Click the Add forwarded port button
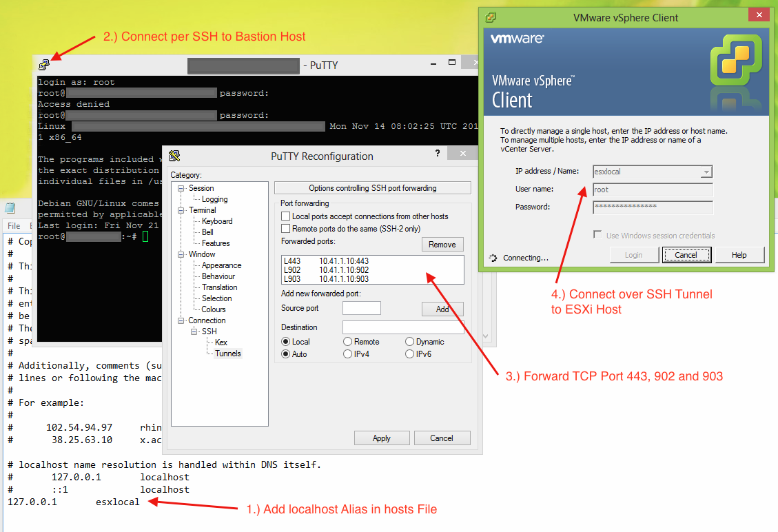The width and height of the screenshot is (778, 532). point(442,309)
